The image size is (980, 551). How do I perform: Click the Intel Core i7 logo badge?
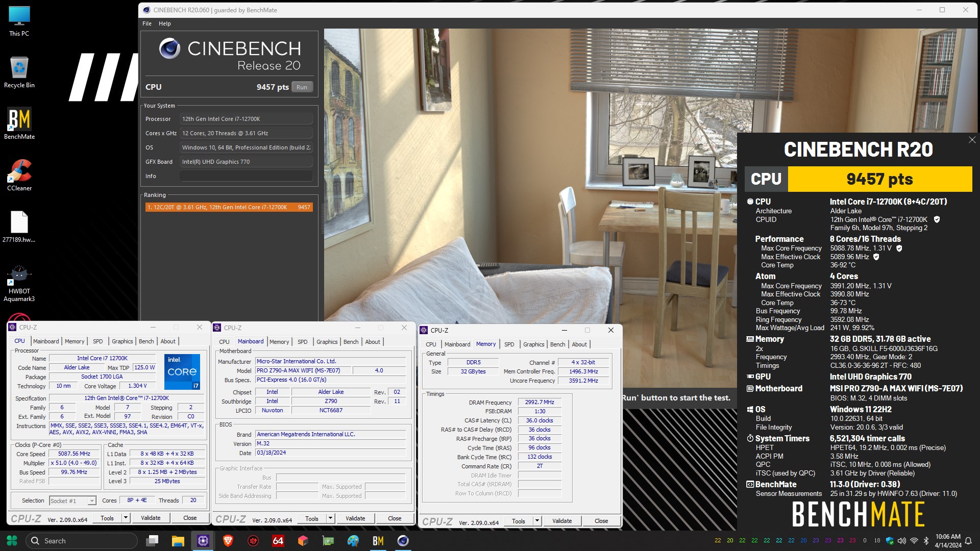(x=182, y=371)
